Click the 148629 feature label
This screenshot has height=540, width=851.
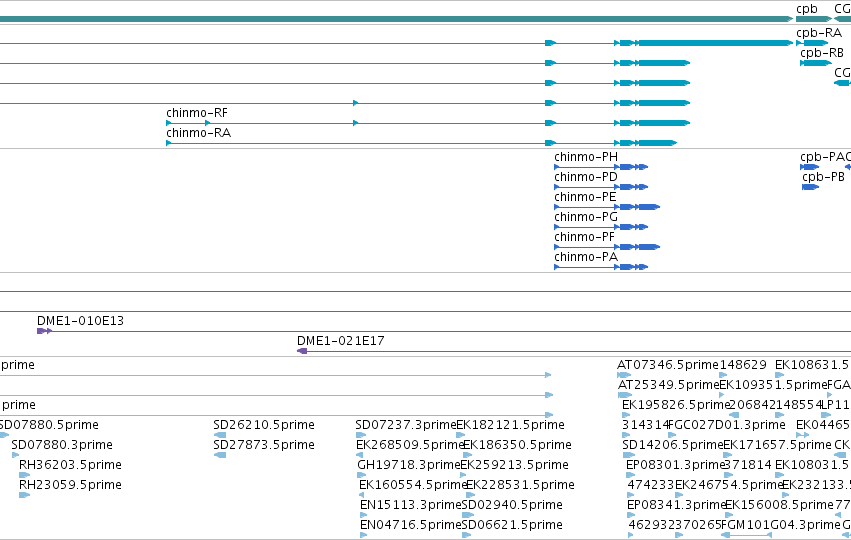tap(743, 365)
